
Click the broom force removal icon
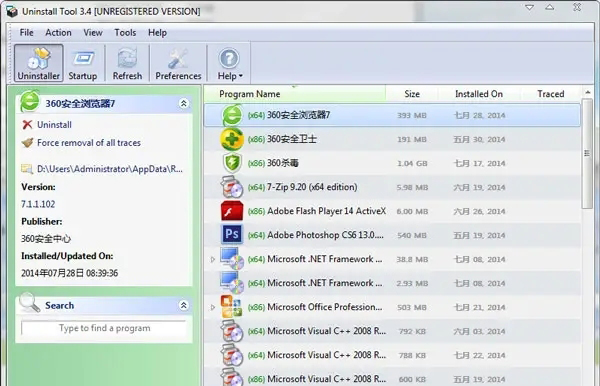pos(27,143)
